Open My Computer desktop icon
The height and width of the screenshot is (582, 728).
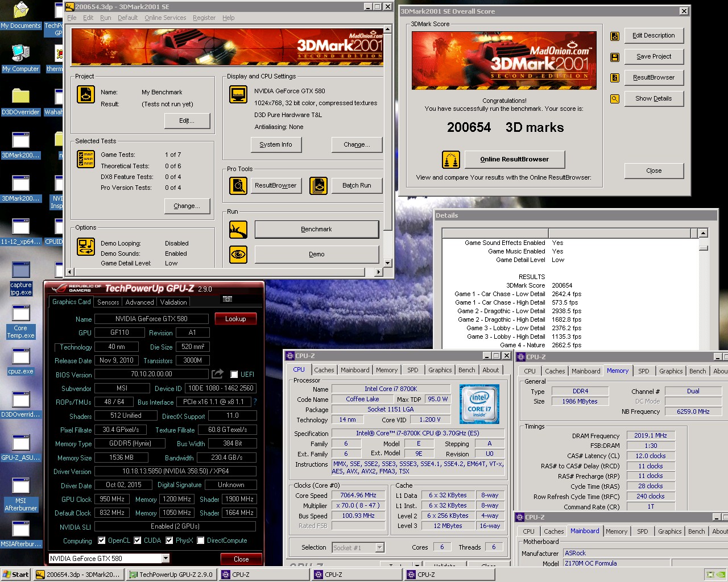20,58
